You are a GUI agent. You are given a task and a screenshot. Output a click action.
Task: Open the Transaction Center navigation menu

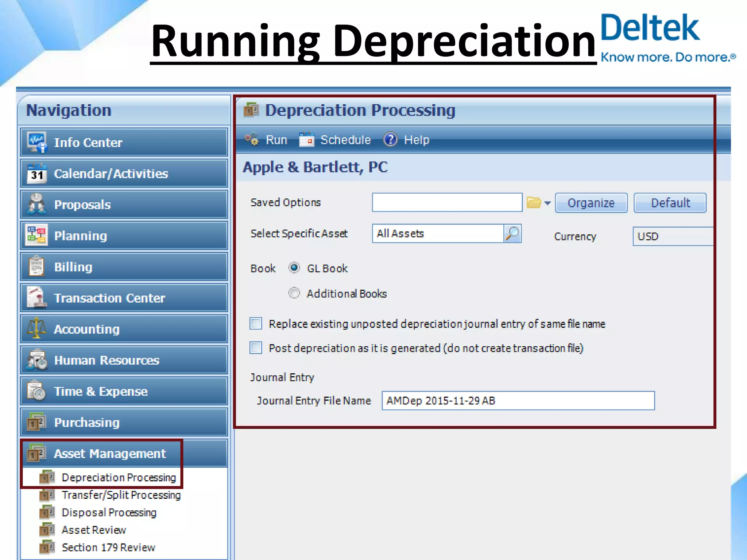[124, 298]
